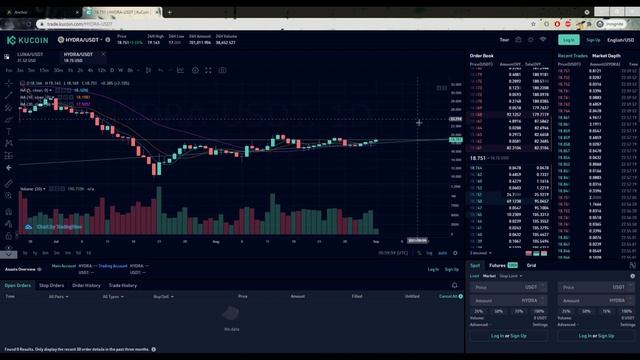Image resolution: width=640 pixels, height=360 pixels.
Task: Click Sign Up in the top header
Action: 593,40
